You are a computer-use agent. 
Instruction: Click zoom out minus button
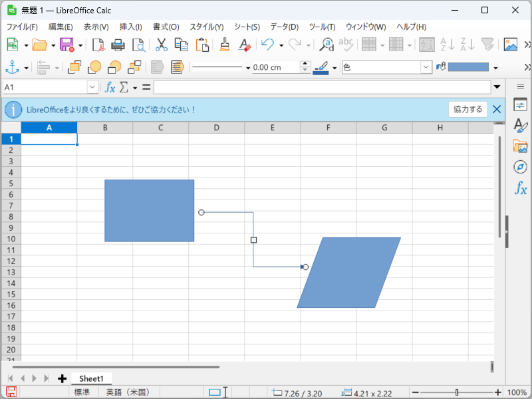[415, 392]
